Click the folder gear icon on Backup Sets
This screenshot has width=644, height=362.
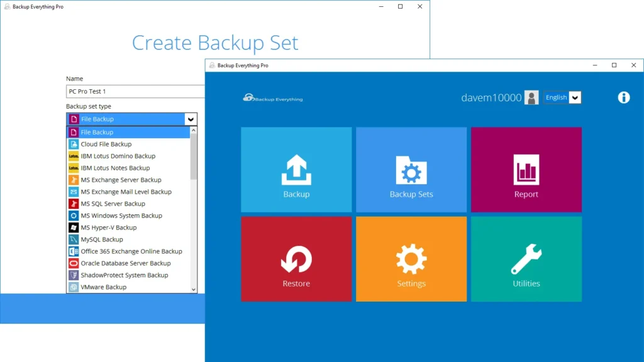[411, 170]
